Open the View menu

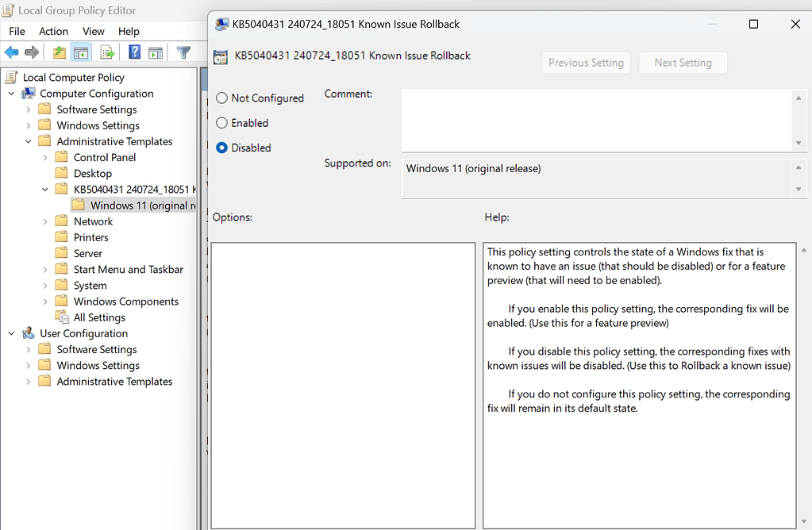(x=93, y=31)
